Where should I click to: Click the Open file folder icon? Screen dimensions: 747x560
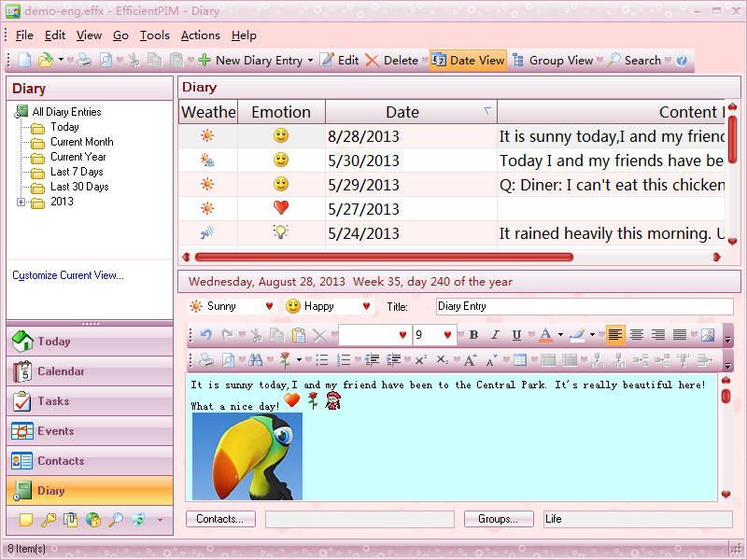click(x=46, y=61)
